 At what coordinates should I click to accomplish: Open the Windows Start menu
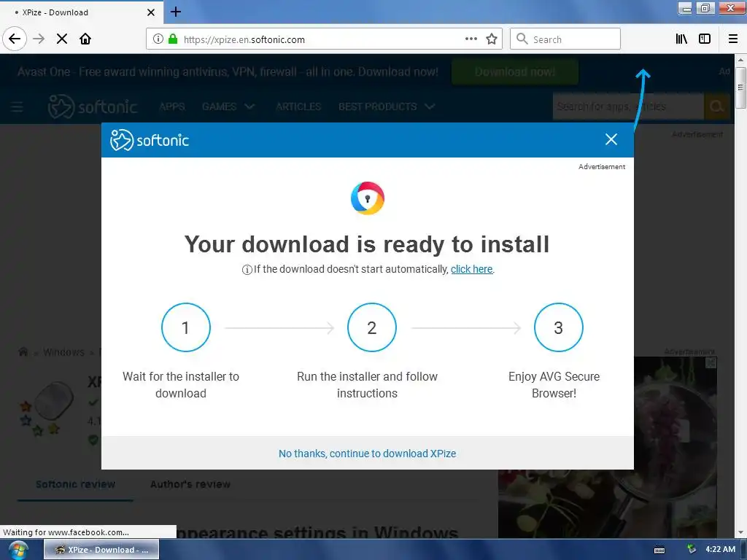[x=18, y=550]
